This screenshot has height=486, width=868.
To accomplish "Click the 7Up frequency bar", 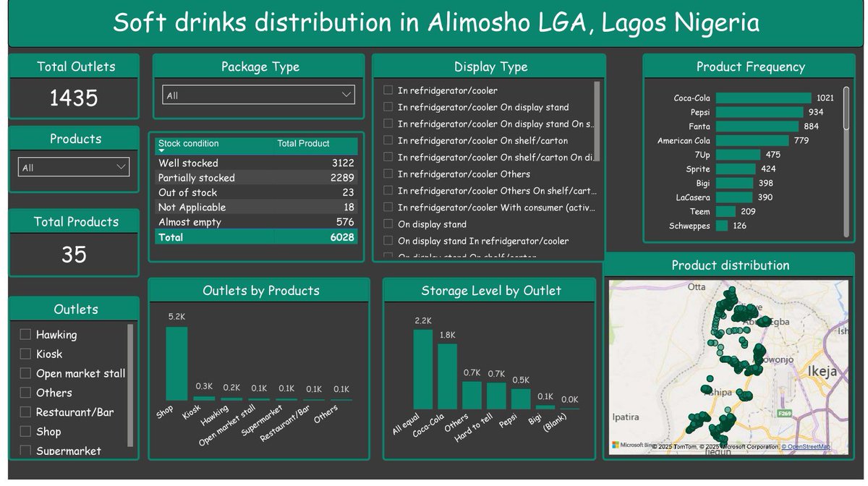I will [x=738, y=154].
